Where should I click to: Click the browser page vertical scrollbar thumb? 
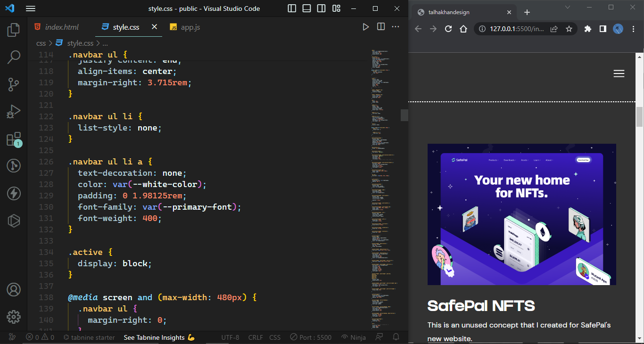[639, 117]
